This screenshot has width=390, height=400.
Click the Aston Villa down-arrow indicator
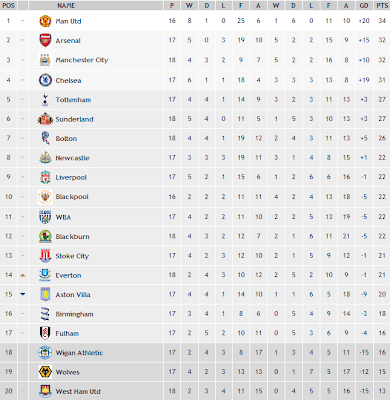tap(23, 294)
